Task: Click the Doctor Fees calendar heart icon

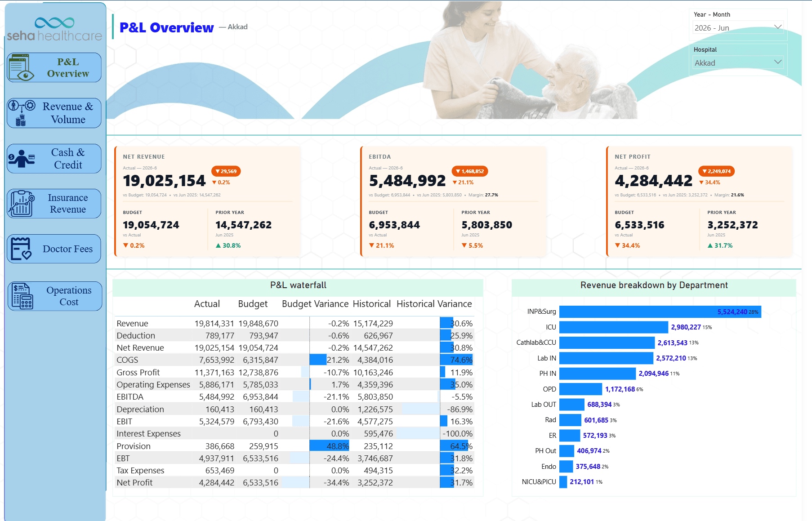Action: (21, 249)
